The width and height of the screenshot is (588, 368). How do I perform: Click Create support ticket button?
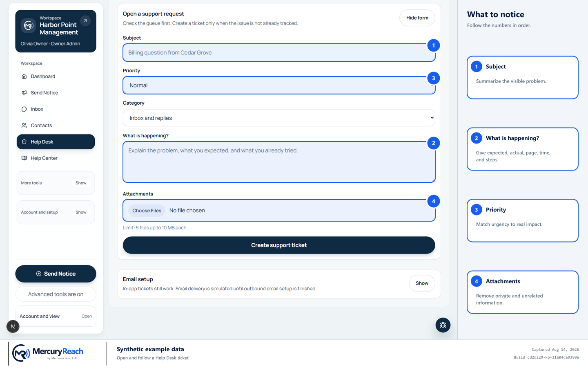[279, 245]
